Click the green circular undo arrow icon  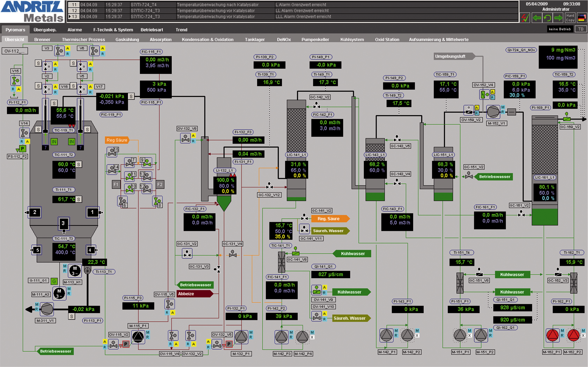tap(548, 17)
